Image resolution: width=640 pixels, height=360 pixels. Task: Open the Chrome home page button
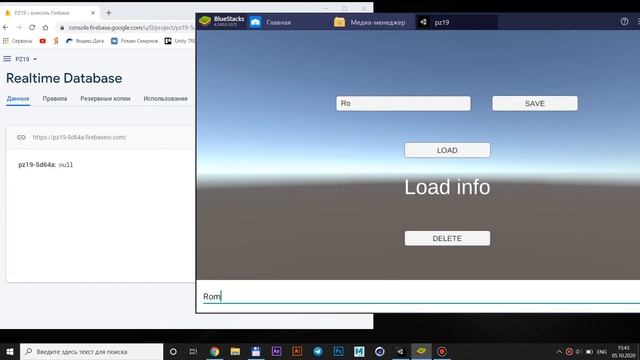pyautogui.click(x=45, y=27)
